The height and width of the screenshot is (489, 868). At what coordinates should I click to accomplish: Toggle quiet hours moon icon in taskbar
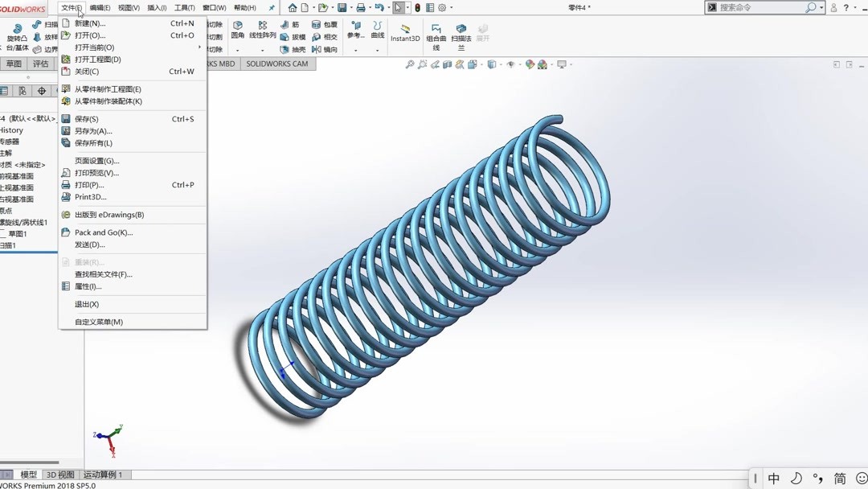[796, 479]
